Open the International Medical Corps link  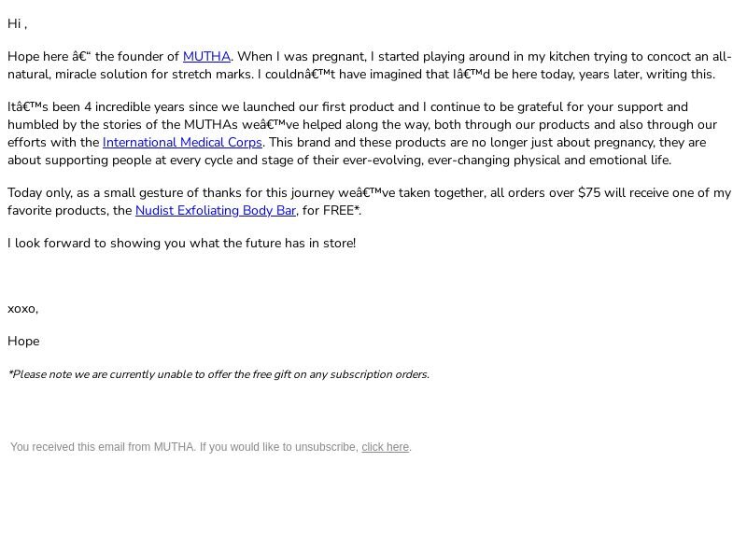coord(182,143)
